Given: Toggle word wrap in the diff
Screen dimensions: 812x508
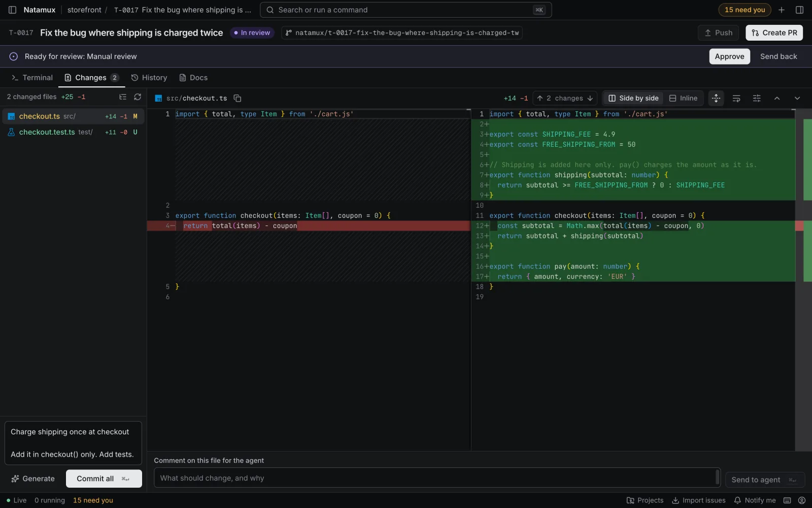Looking at the screenshot, I should click(736, 98).
